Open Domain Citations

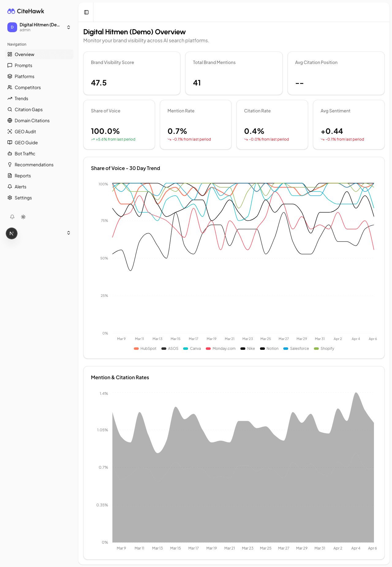tap(39, 120)
